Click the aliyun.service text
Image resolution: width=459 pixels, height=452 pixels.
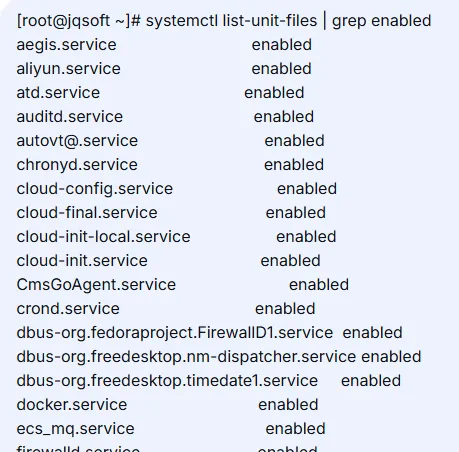click(x=68, y=69)
